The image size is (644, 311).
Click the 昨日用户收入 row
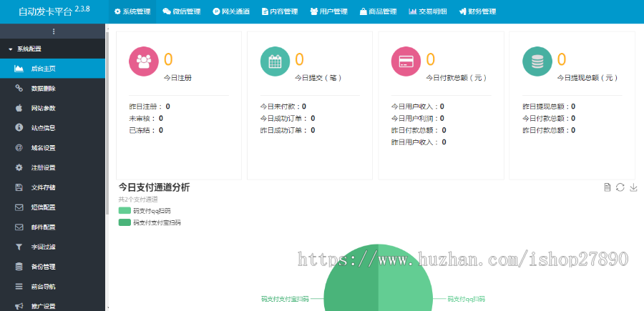click(419, 142)
